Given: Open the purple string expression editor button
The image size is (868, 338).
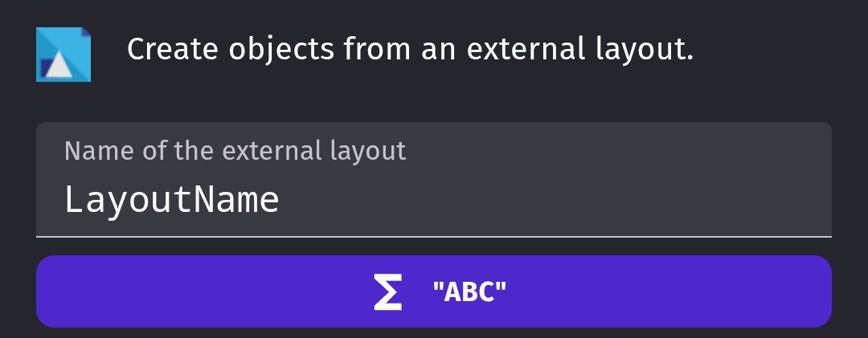Looking at the screenshot, I should [434, 291].
